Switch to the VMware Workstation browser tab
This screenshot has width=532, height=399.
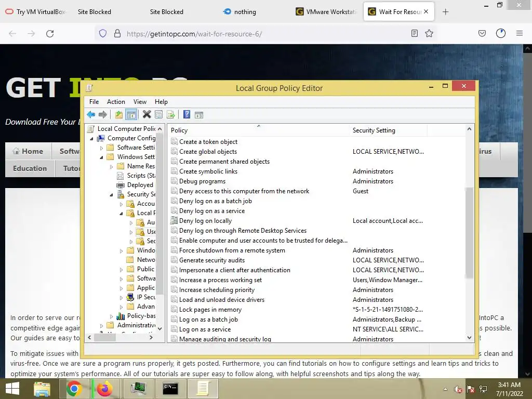326,12
